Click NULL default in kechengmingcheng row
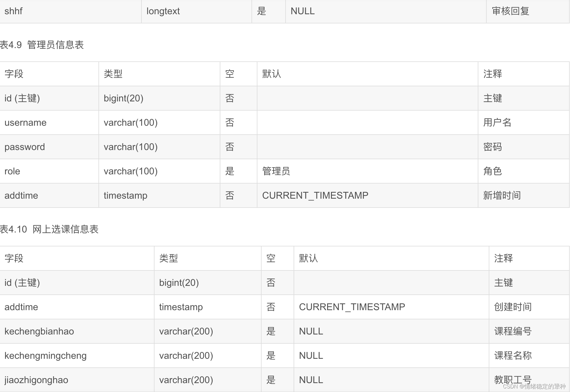Viewport: 570px width, 392px height. [311, 356]
